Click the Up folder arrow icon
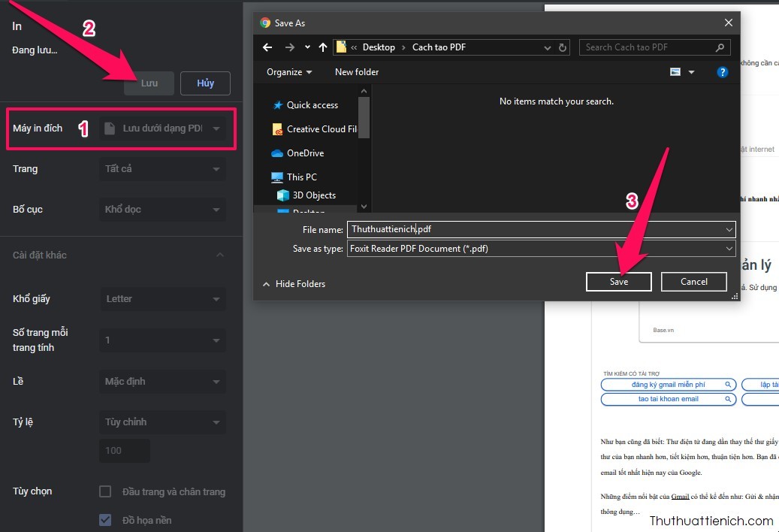The width and height of the screenshot is (779, 532). pos(323,47)
